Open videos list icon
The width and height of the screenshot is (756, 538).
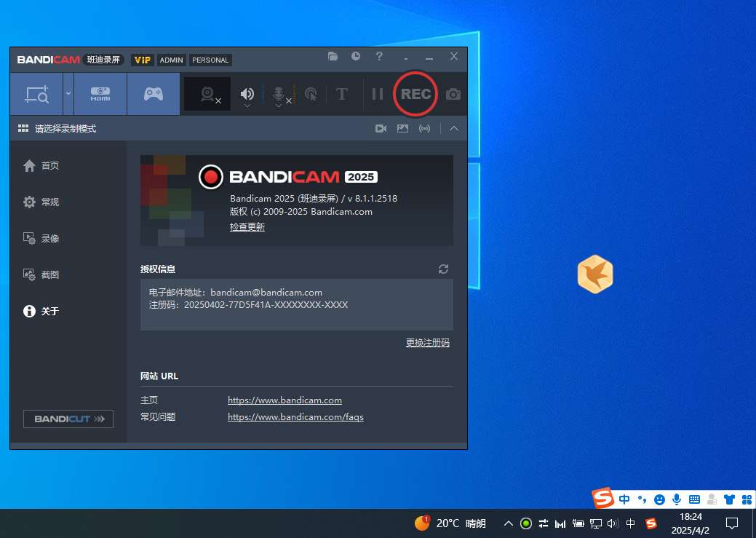(381, 128)
